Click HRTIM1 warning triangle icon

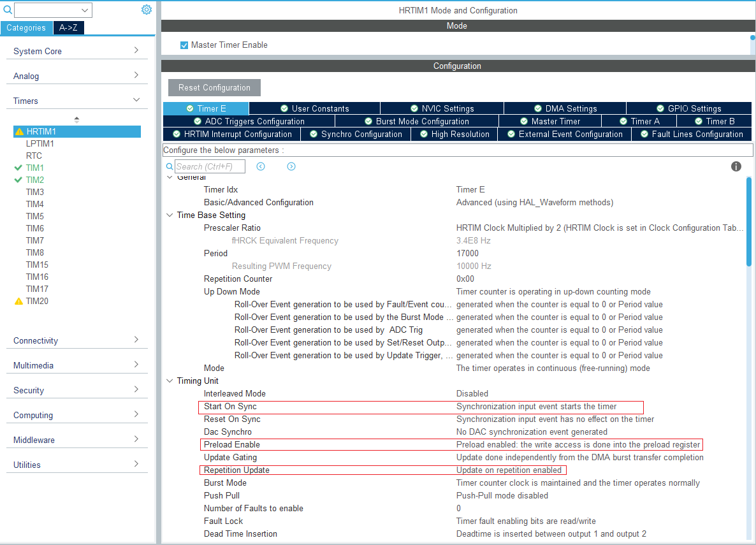point(19,132)
